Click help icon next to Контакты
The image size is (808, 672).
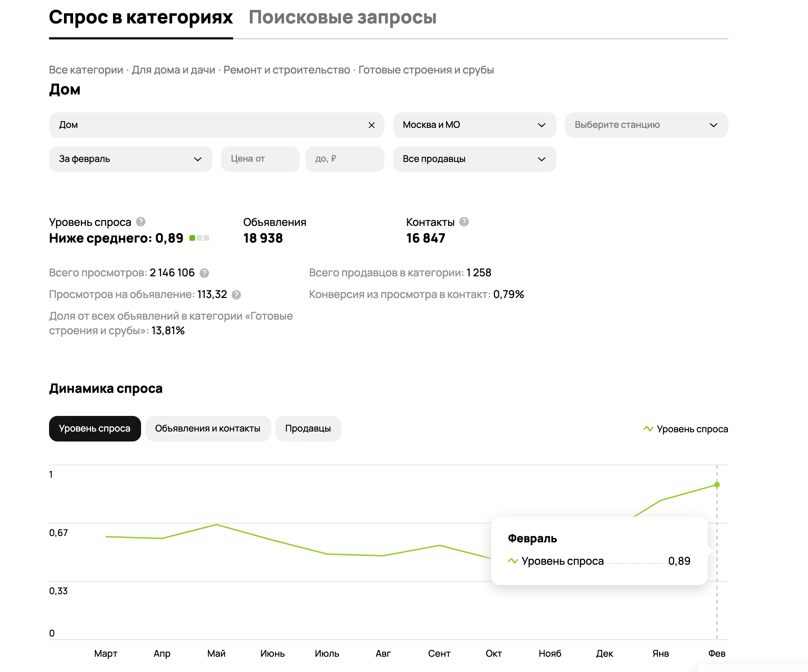pos(464,222)
